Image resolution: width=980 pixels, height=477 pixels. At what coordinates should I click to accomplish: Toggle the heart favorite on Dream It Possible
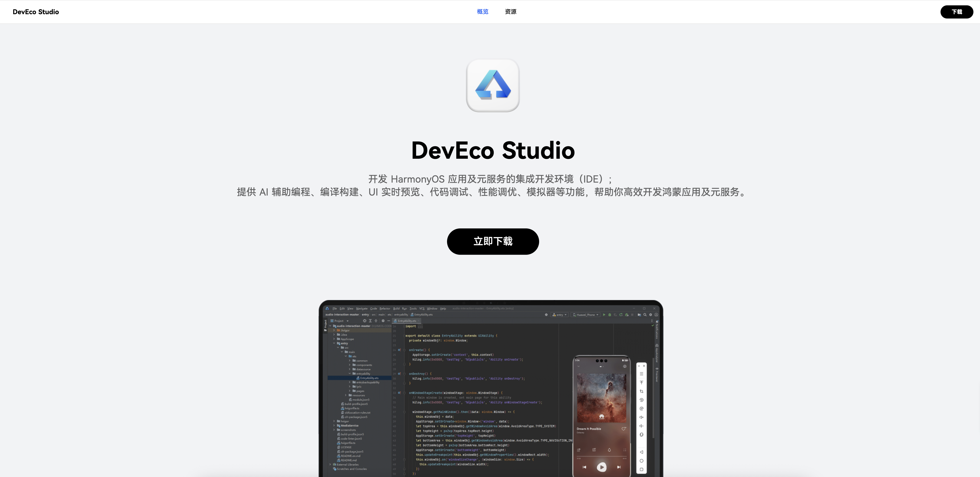click(624, 429)
